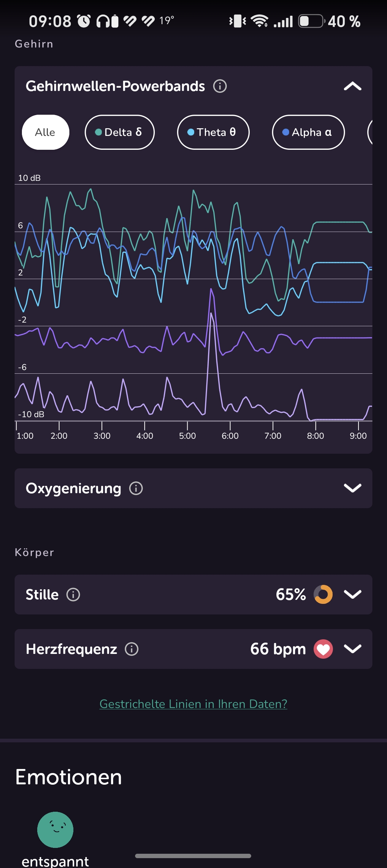Expand the Stille section chevron
The height and width of the screenshot is (868, 387).
(353, 595)
